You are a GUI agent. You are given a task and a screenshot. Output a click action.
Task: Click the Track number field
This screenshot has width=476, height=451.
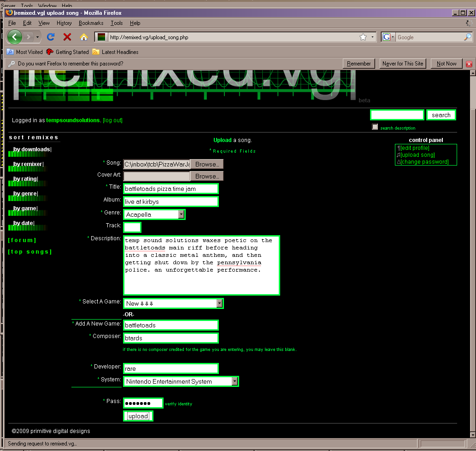(x=132, y=227)
